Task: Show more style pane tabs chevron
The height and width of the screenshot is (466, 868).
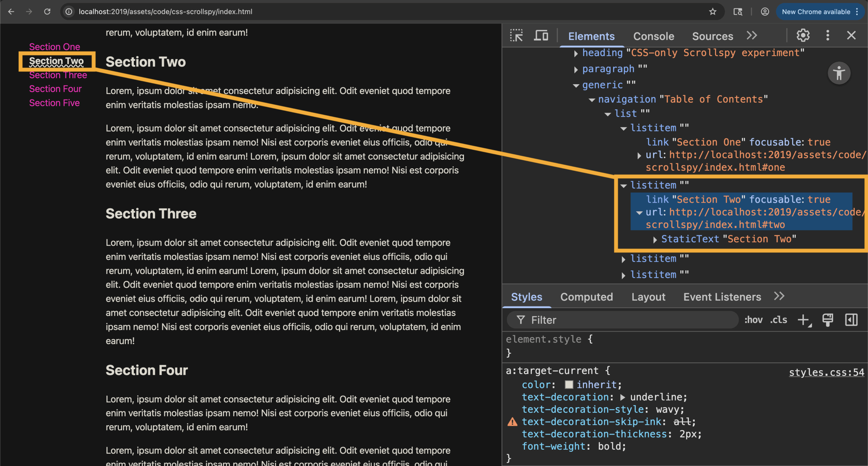Action: coord(779,296)
